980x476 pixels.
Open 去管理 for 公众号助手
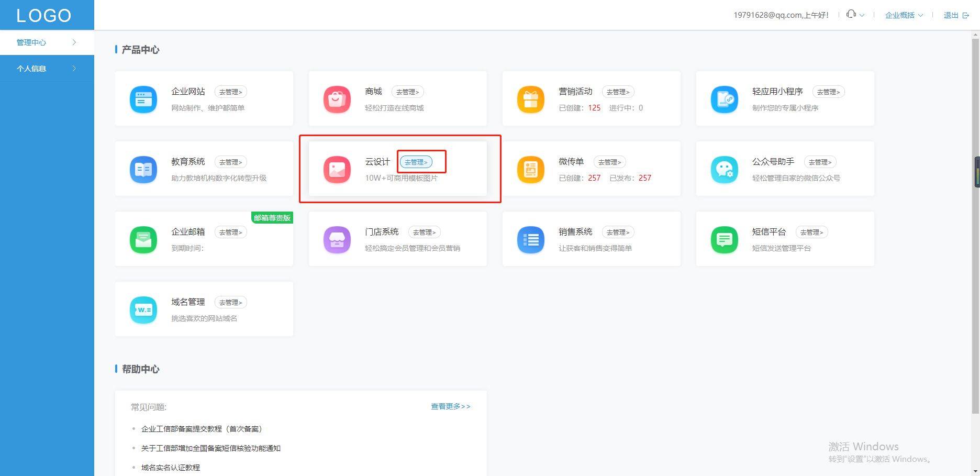pyautogui.click(x=820, y=162)
